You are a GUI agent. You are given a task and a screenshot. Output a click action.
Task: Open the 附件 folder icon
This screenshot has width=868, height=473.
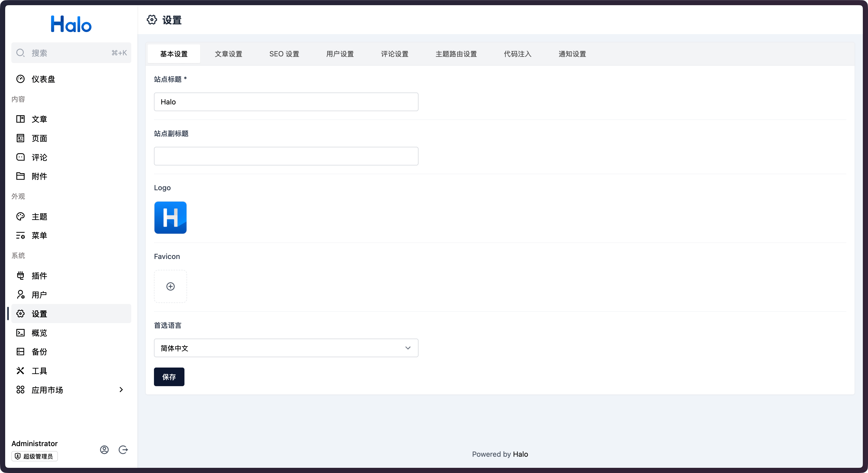point(21,176)
